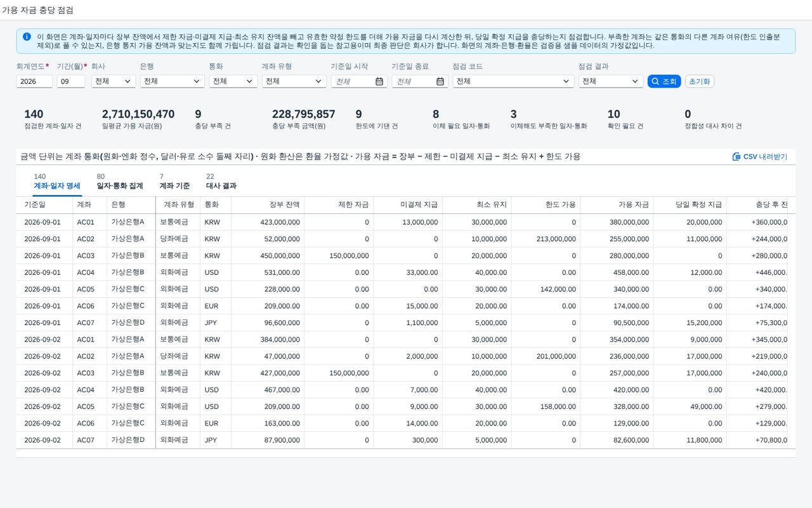Open the 점검 결과 dropdown
This screenshot has width=812, height=508.
click(611, 81)
